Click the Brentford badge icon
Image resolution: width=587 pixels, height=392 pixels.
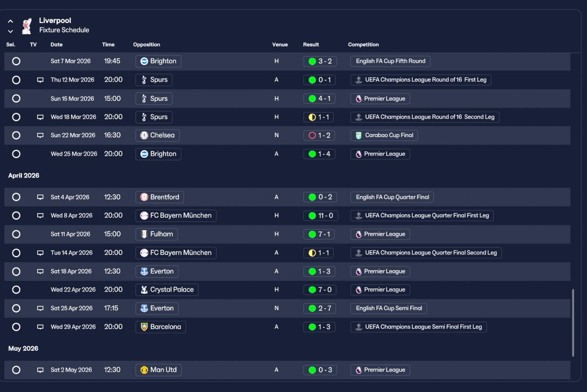pyautogui.click(x=144, y=197)
